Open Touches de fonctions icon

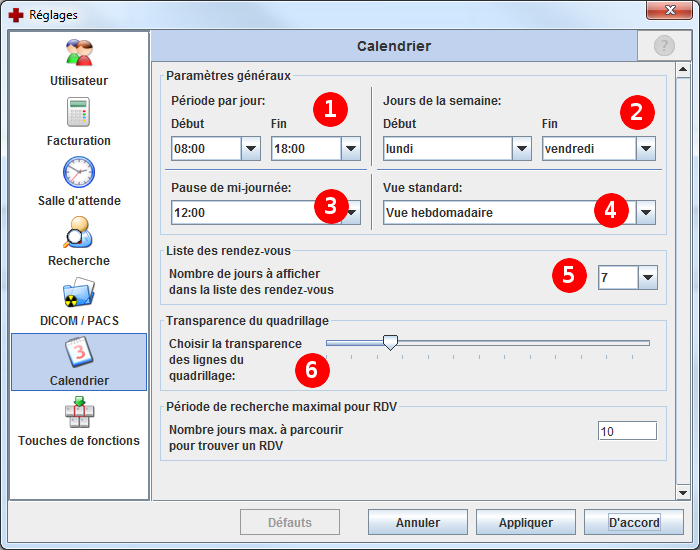79,413
